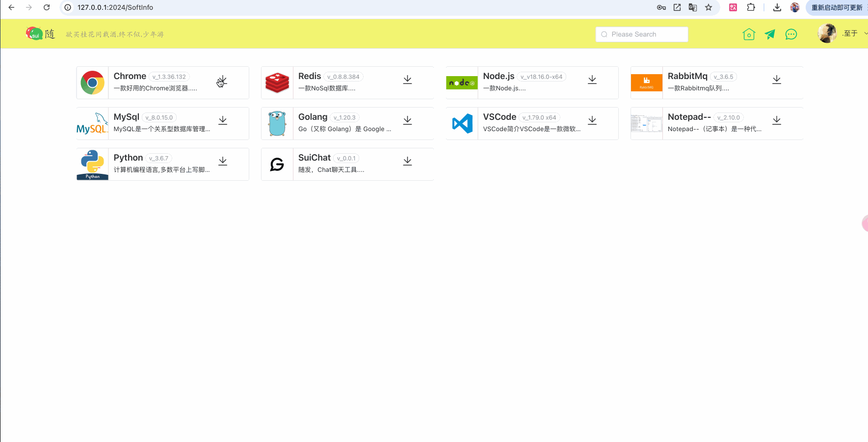
Task: Click the Chrome software title
Action: click(x=130, y=76)
